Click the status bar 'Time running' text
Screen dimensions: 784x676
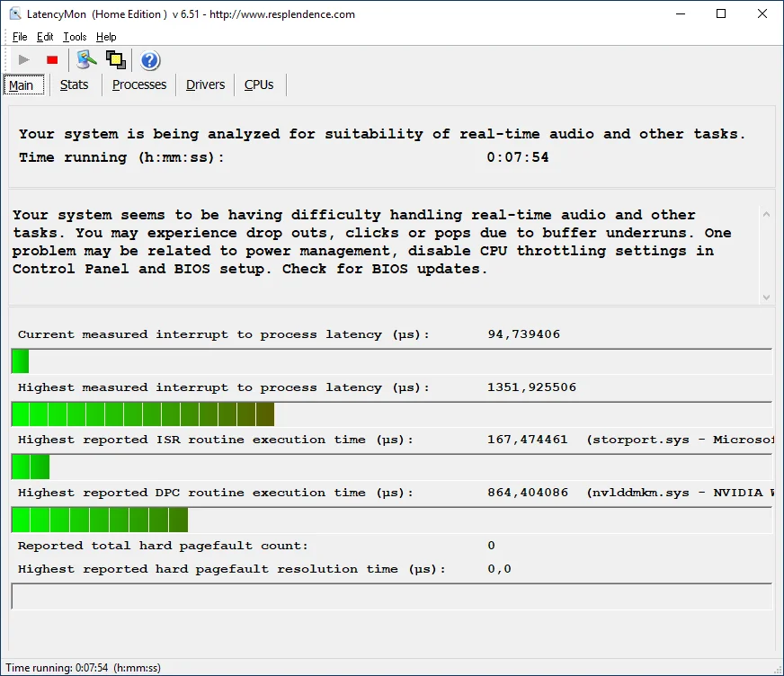click(83, 668)
